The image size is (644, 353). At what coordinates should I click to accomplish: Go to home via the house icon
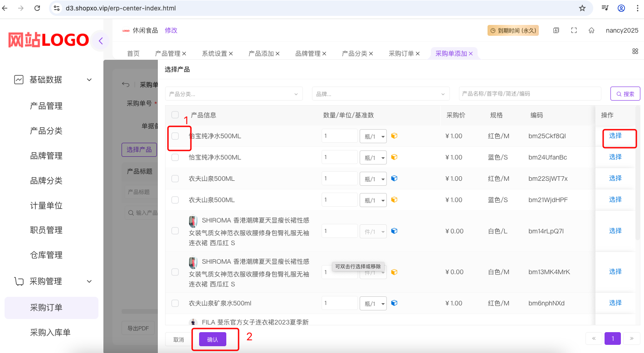tap(591, 30)
